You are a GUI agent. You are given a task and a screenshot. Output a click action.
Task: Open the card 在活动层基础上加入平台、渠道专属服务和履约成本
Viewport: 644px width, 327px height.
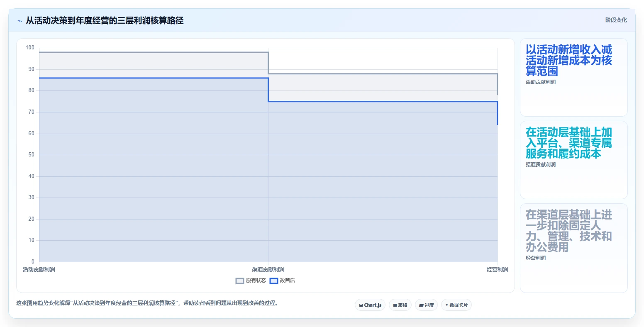tap(574, 160)
